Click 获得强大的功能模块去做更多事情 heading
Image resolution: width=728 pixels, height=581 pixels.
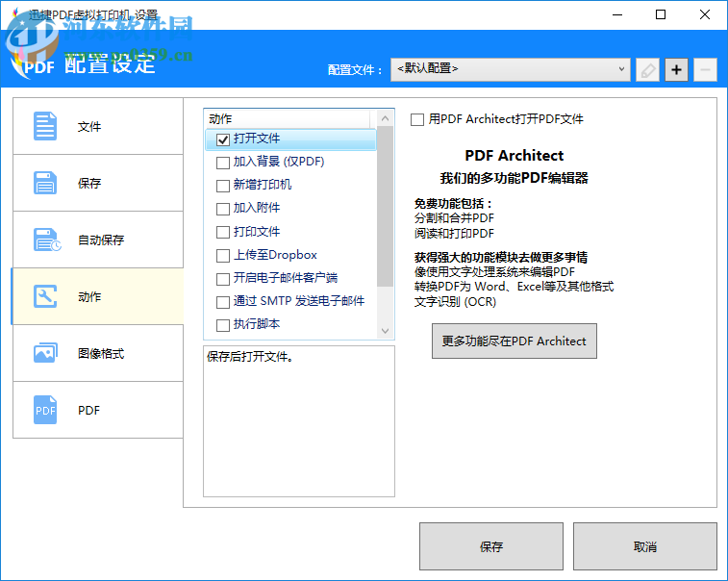click(501, 257)
